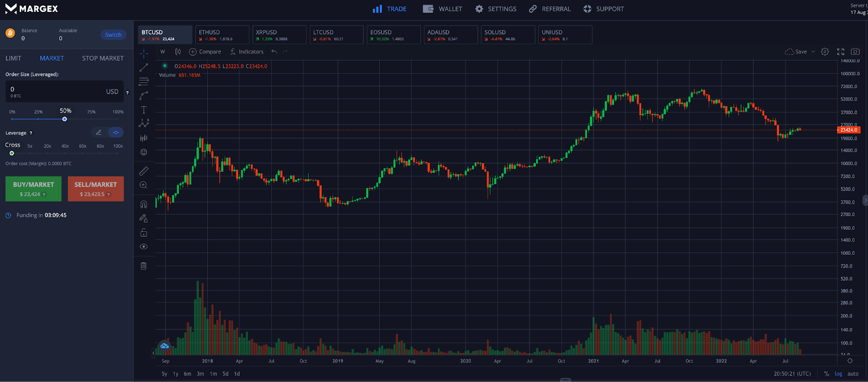Select the text annotation tool
Image resolution: width=868 pixels, height=382 pixels.
coord(144,110)
